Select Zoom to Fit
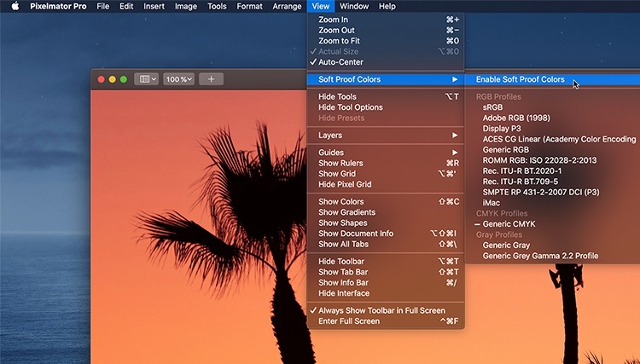The image size is (640, 364). (x=386, y=41)
